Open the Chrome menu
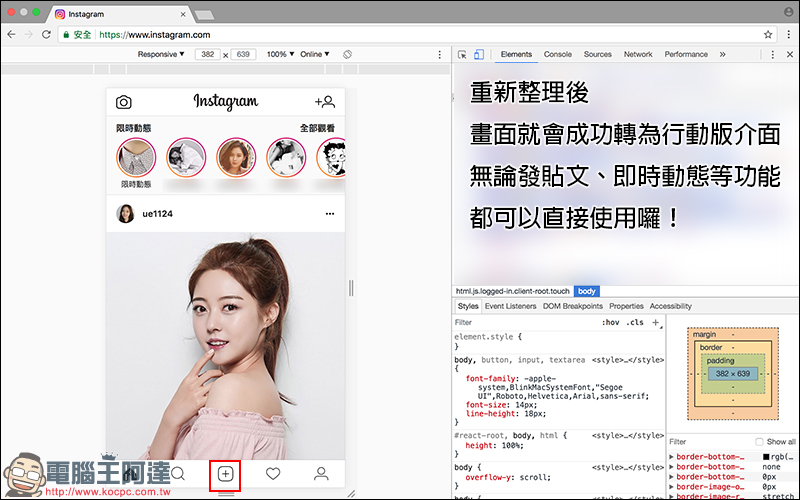 click(788, 35)
